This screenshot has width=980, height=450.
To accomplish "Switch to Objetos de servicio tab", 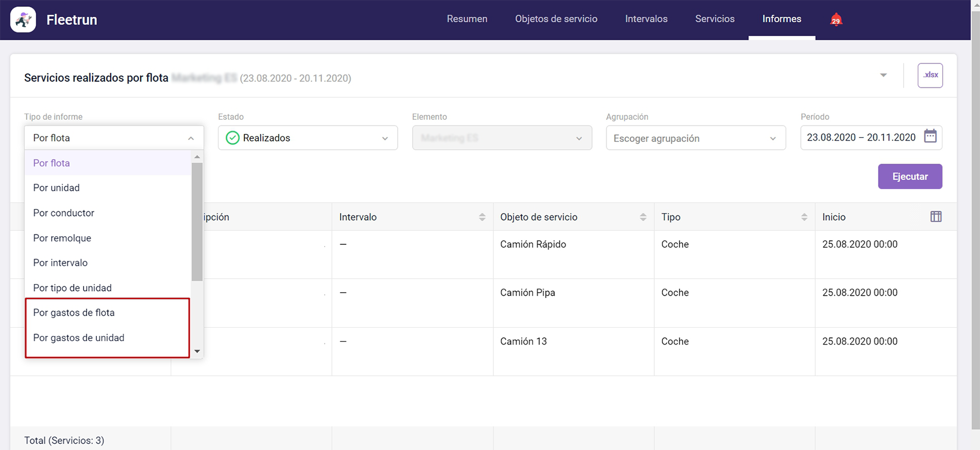I will (x=556, y=19).
